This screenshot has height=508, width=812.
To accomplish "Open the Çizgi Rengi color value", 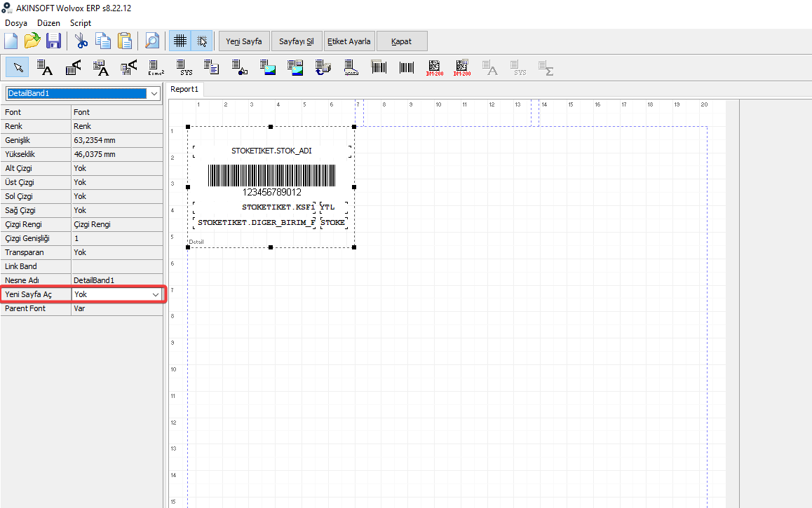I will [116, 224].
